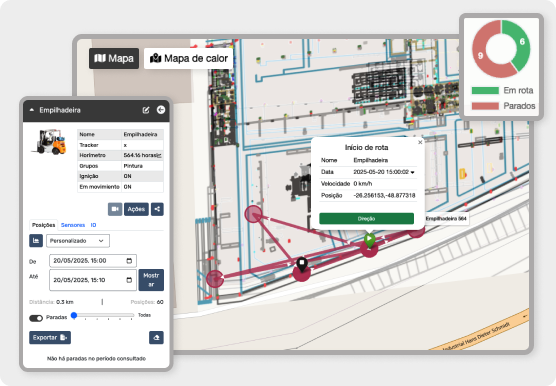The width and height of the screenshot is (556, 386).
Task: Click the eraser icon button beside Exportar
Action: coord(156,337)
